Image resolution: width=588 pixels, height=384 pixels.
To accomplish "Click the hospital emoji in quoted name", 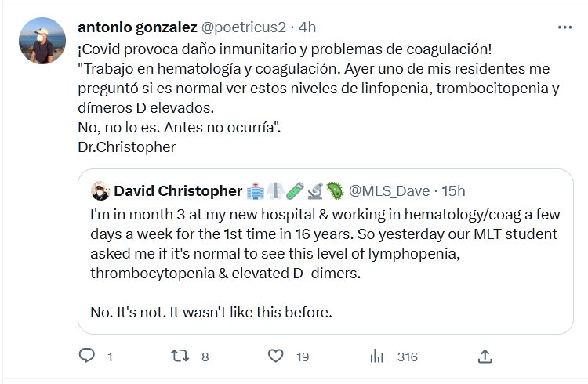I will click(x=256, y=191).
